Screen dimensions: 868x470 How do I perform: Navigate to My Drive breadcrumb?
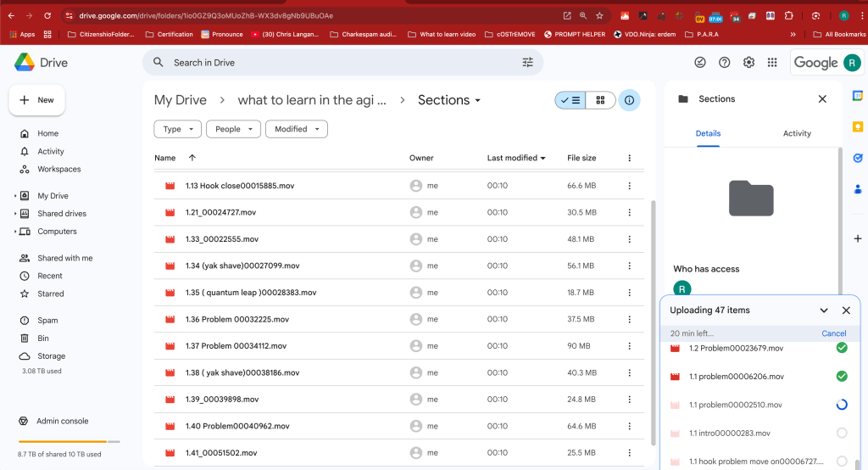tap(180, 100)
